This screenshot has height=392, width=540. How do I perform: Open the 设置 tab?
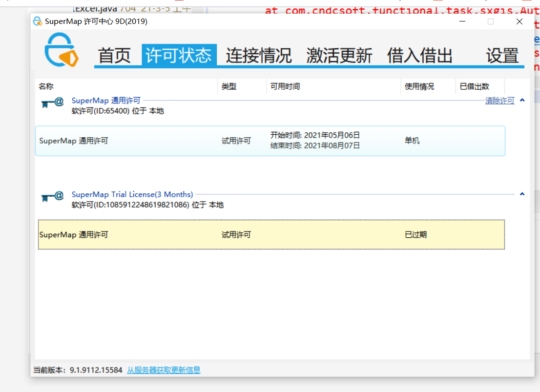502,56
